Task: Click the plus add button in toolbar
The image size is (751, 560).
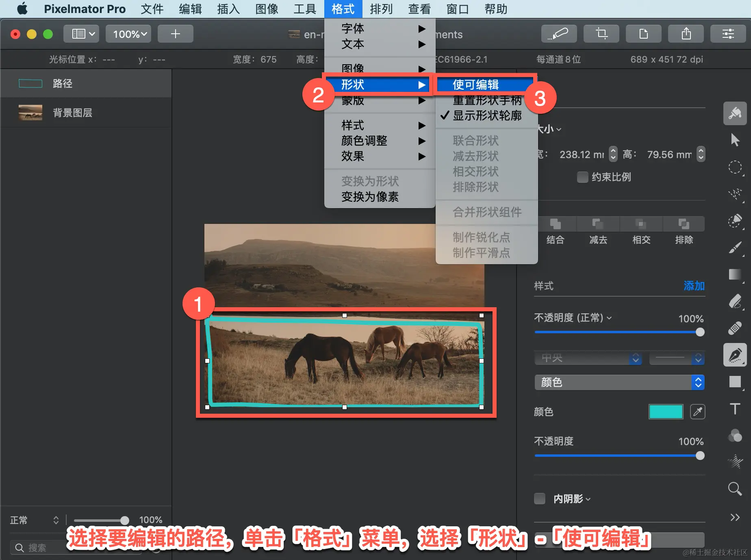Action: 176,34
